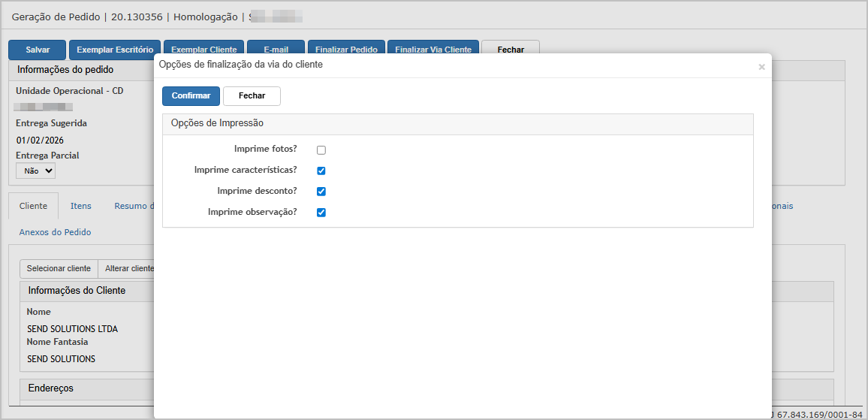Uncheck the Imprime características checkbox
The height and width of the screenshot is (420, 868).
(x=321, y=171)
